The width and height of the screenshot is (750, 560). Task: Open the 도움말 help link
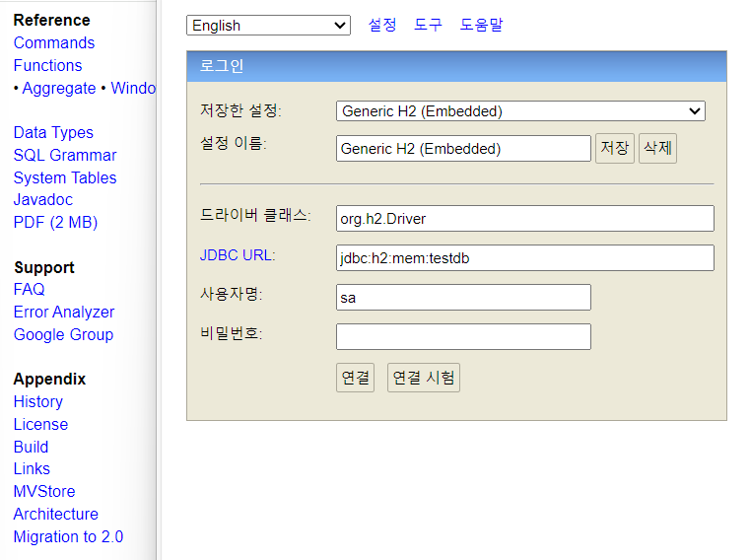pyautogui.click(x=481, y=25)
